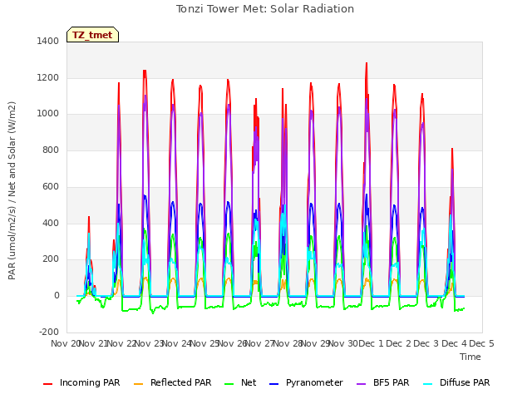Click the Dec 5 x-axis tick label

coord(481,343)
